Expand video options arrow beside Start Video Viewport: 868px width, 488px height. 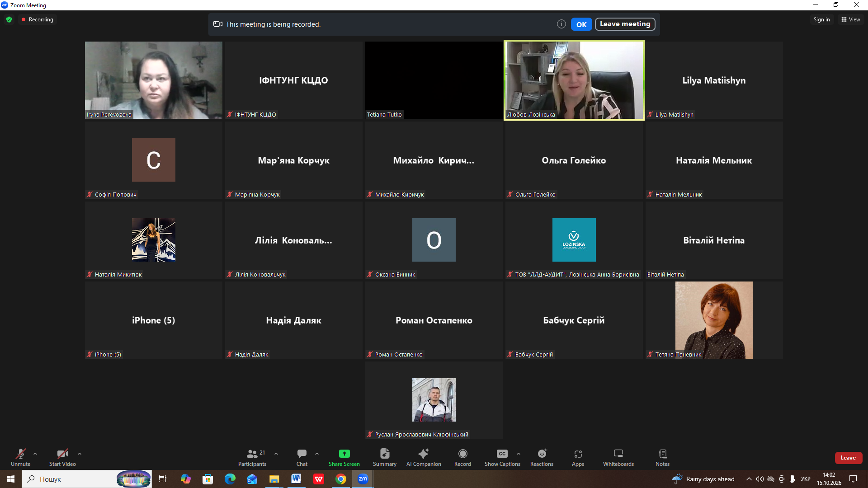tap(80, 454)
